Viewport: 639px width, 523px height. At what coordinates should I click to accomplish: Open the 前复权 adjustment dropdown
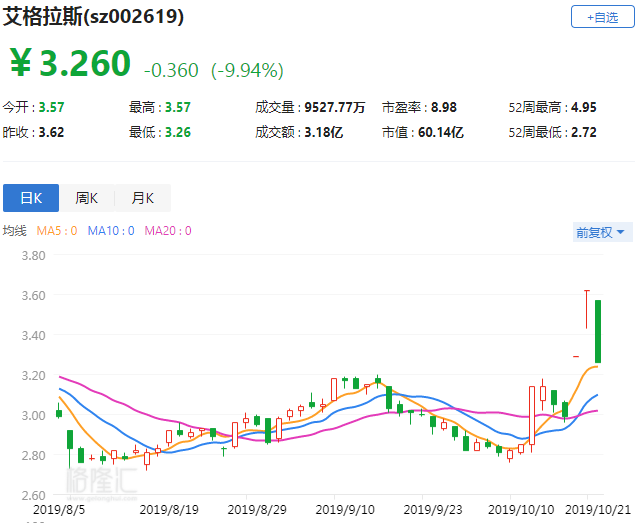pyautogui.click(x=602, y=232)
